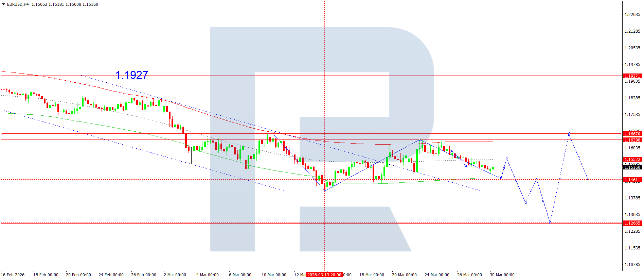
Task: Select the 1.14611 red price tag
Action: (x=632, y=180)
